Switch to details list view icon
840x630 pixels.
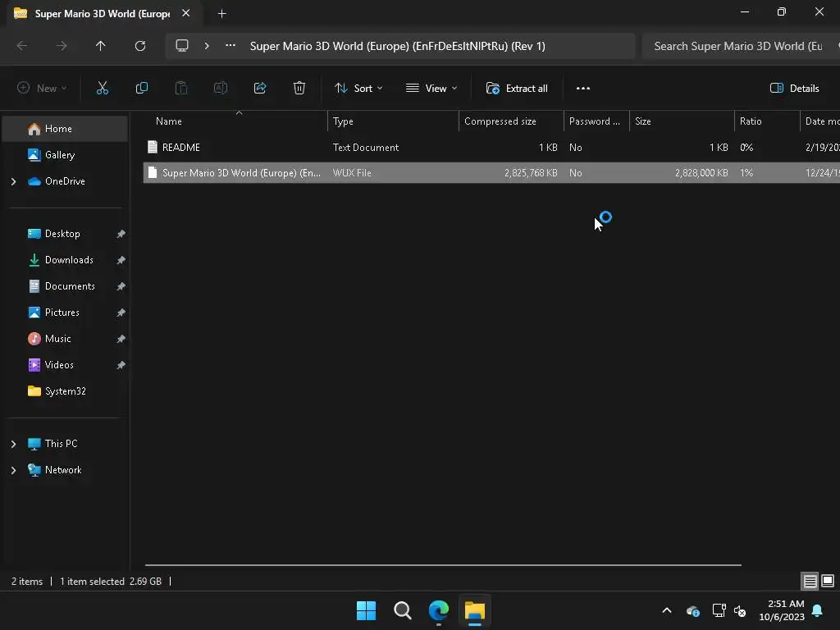click(x=810, y=581)
